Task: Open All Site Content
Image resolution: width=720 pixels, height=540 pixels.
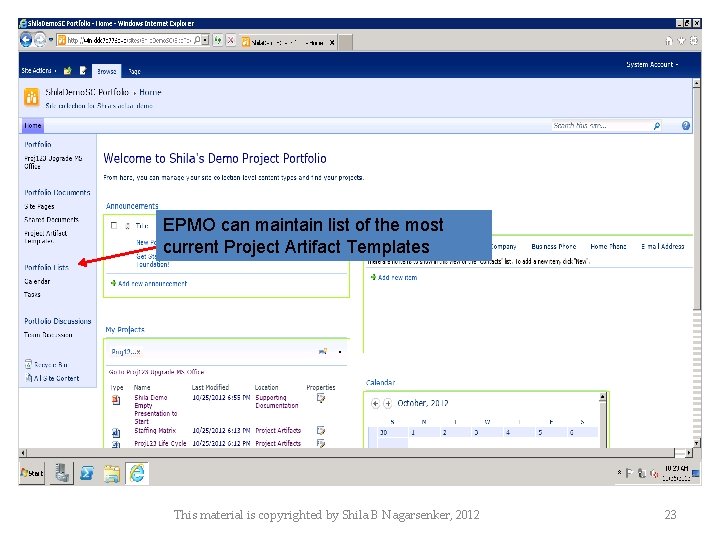Action: click(x=52, y=378)
